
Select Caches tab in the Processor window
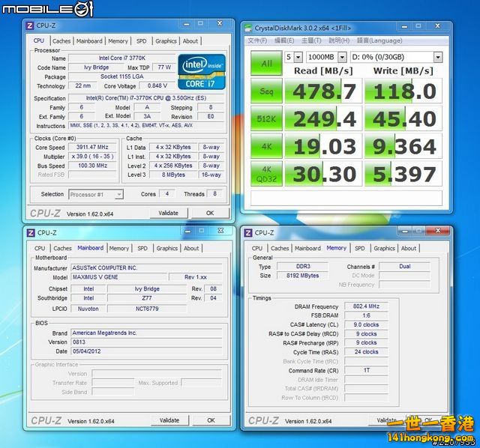tap(61, 41)
